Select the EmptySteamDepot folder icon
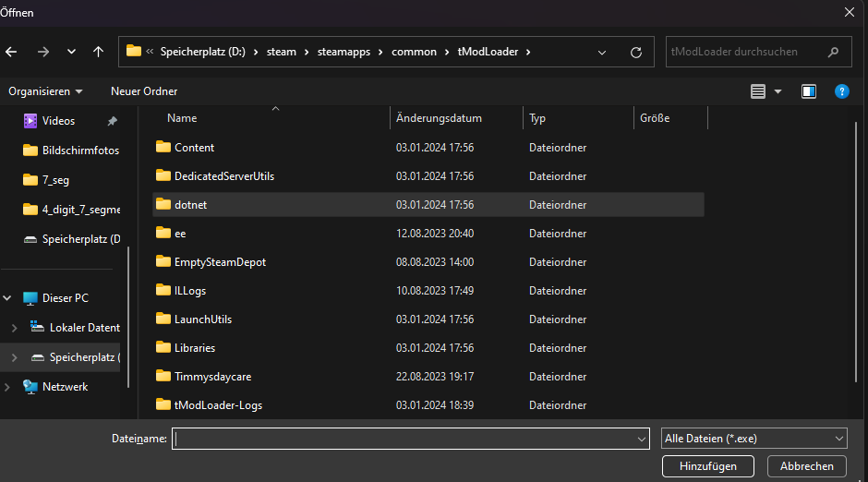Screen dimensions: 868x482 163,261
